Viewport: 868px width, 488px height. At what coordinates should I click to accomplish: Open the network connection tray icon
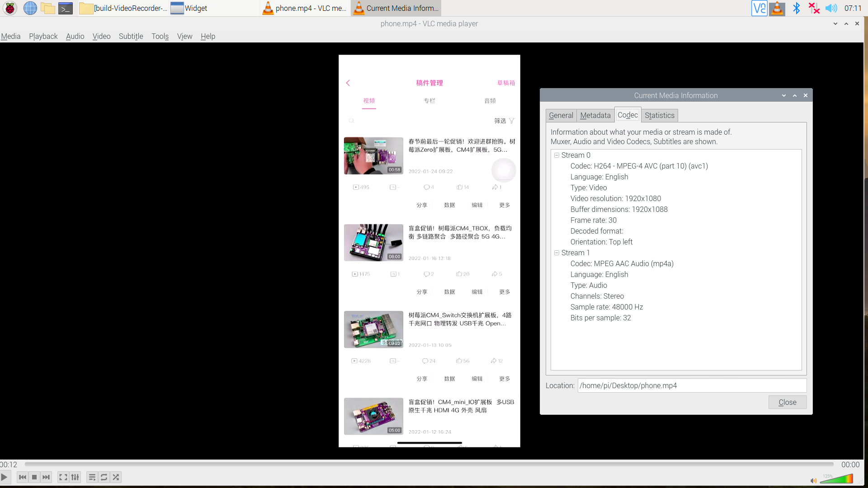click(x=814, y=8)
